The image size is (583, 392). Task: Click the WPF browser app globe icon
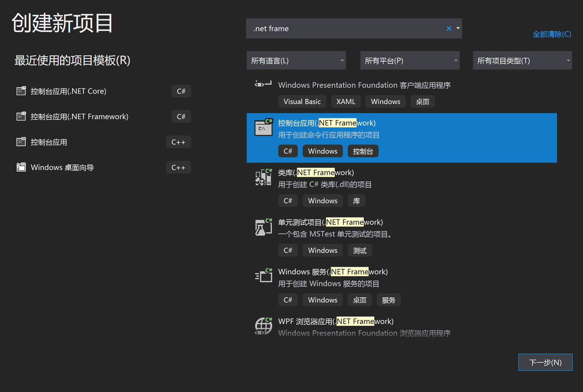click(263, 326)
